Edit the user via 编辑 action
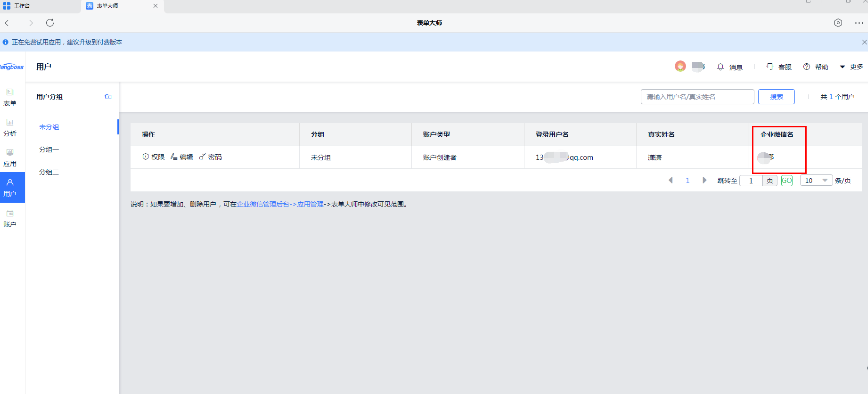The width and height of the screenshot is (868, 394). [182, 157]
